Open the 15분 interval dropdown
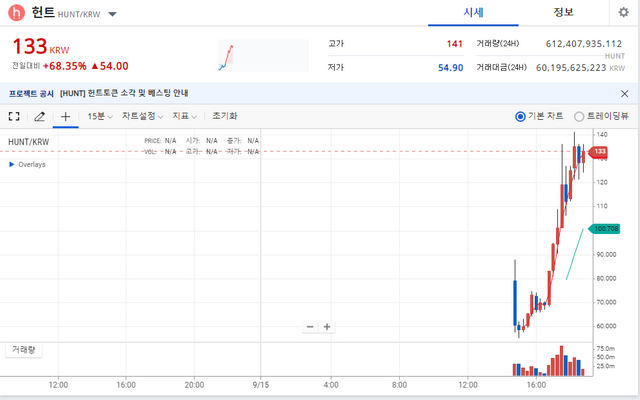This screenshot has height=400, width=640. pos(100,116)
